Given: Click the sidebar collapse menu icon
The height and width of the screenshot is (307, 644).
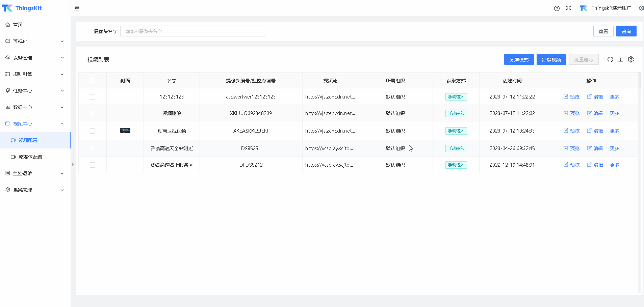Looking at the screenshot, I should click(77, 8).
